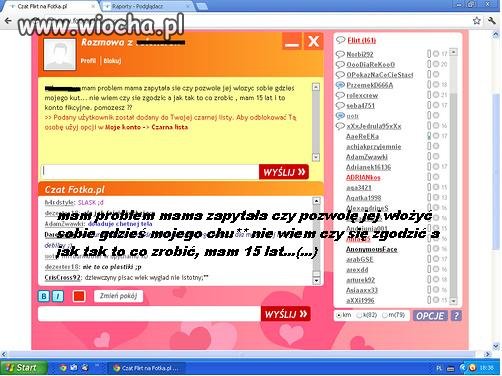Viewport: 502px width, 376px height.
Task: Open the Profil link of conversation partner
Action: (x=88, y=61)
